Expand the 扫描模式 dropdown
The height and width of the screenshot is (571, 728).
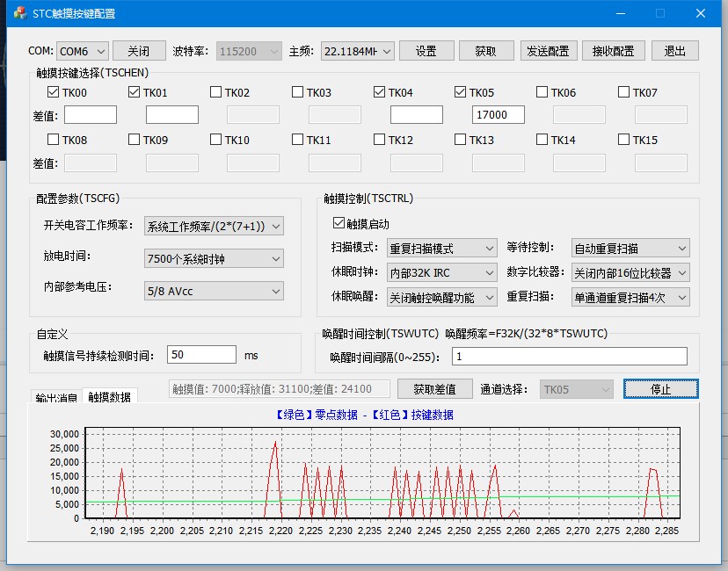[441, 249]
